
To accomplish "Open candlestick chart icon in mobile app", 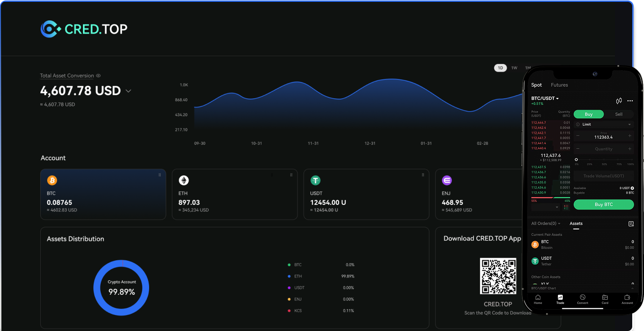I will (x=619, y=101).
